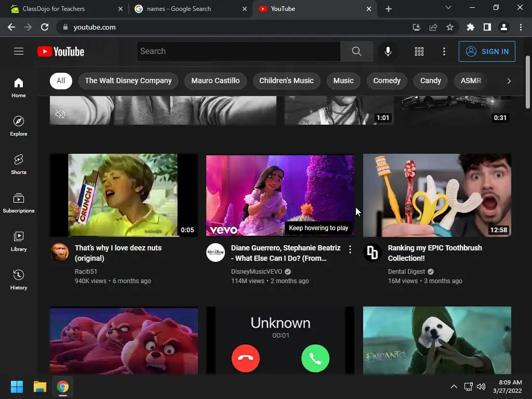
Task: Open History in sidebar
Action: pyautogui.click(x=19, y=280)
